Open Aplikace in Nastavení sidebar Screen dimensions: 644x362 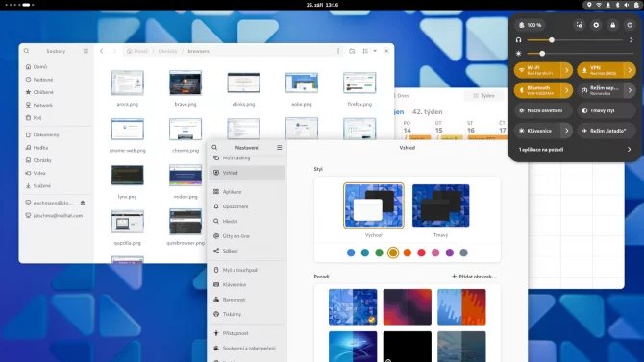point(247,192)
